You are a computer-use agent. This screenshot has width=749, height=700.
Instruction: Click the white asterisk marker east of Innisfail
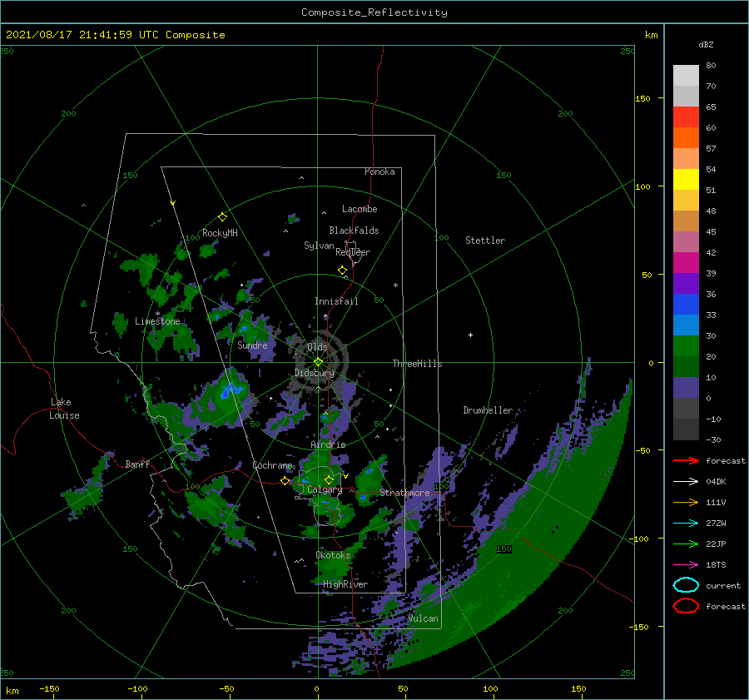pos(395,285)
